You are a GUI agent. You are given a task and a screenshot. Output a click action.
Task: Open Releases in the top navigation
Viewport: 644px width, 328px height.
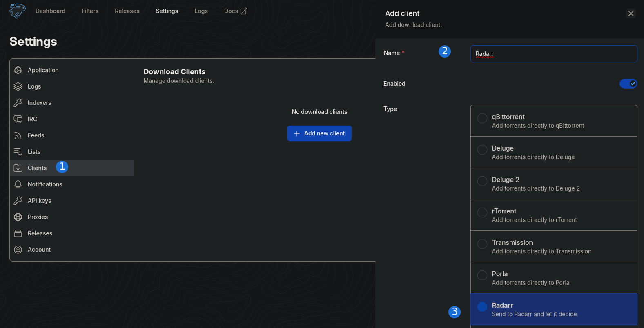[127, 11]
